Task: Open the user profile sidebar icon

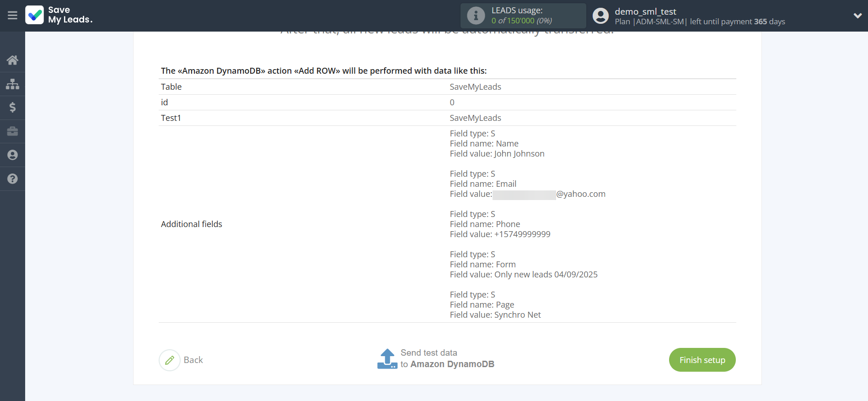Action: pos(12,155)
